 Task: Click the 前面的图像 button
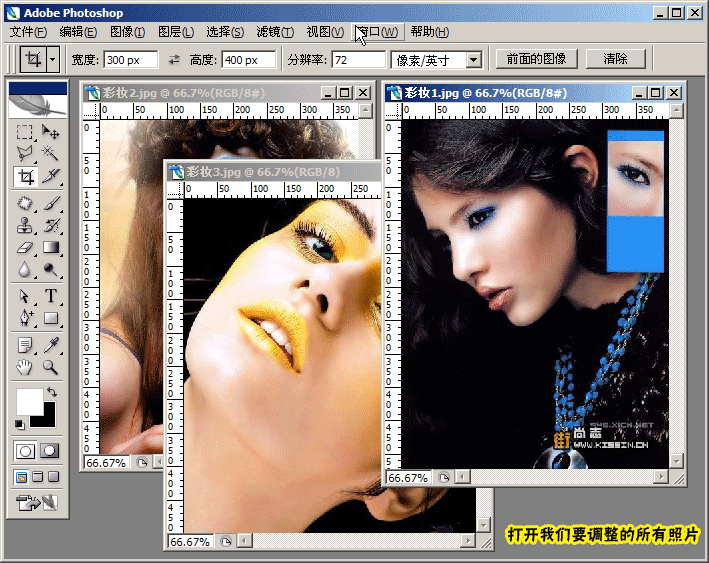point(536,59)
